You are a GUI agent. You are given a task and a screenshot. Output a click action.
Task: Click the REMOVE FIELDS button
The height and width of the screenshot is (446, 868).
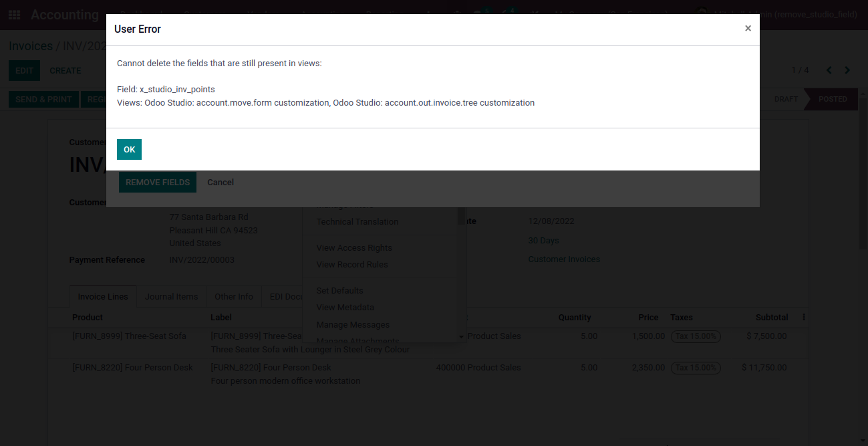click(158, 182)
